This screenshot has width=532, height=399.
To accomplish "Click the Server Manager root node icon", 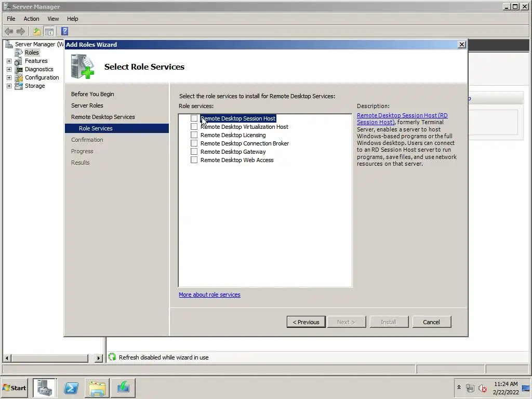I will pos(9,44).
